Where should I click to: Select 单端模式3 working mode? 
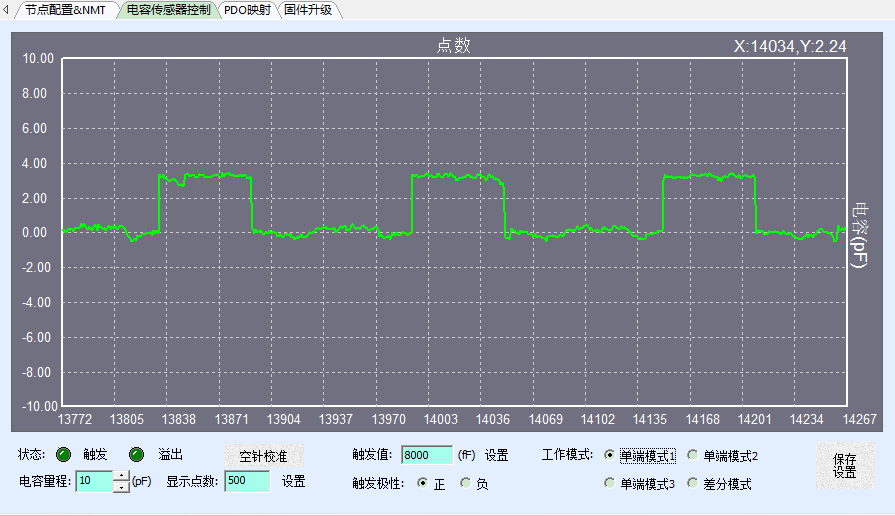610,484
